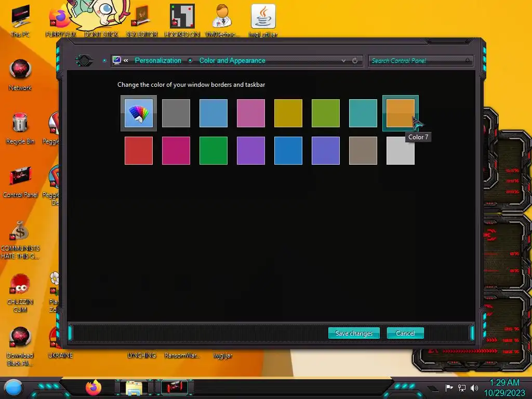Pick the light silver color swatch

coord(401,151)
